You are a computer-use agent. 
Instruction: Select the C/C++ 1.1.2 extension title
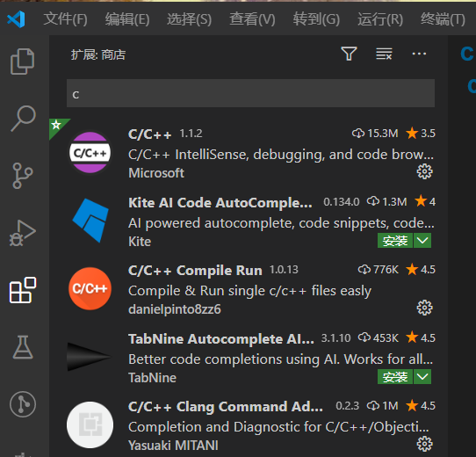tap(149, 134)
